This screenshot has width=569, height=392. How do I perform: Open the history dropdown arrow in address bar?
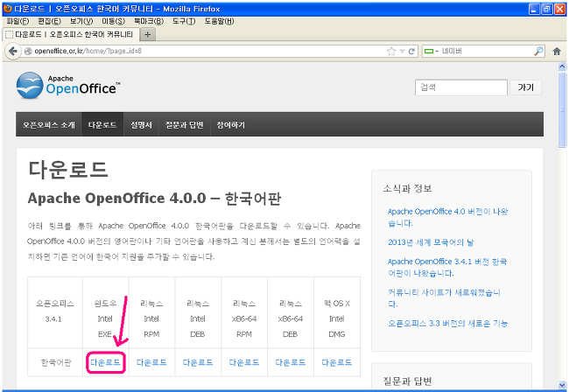(402, 51)
